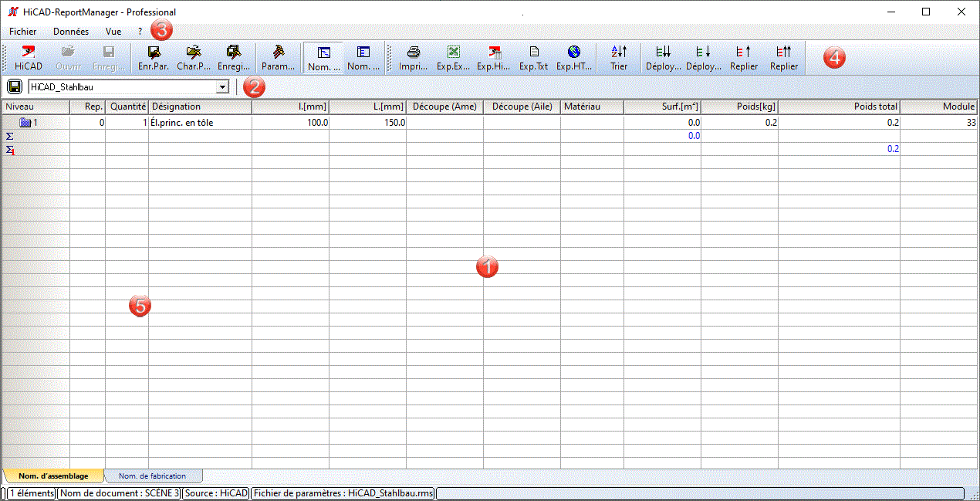Click the Module value 33 cell
This screenshot has width=980, height=501.
pos(939,122)
